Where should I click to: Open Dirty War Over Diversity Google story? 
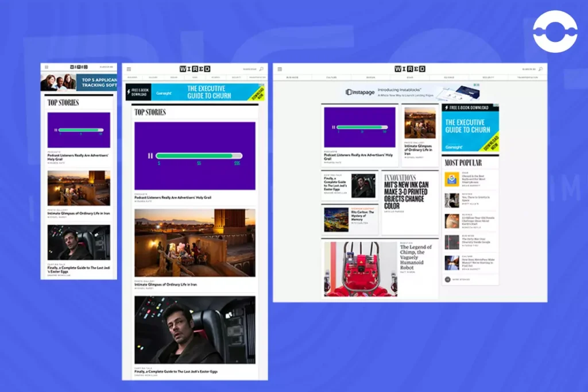click(476, 241)
